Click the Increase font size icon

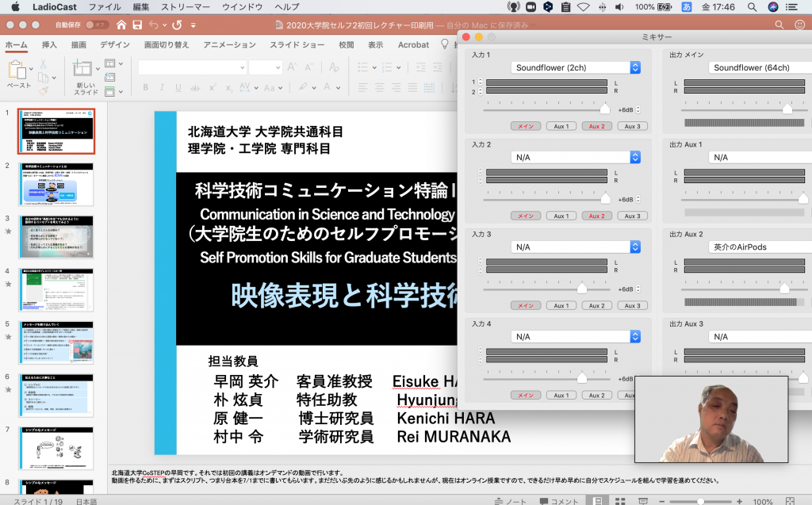pos(292,67)
